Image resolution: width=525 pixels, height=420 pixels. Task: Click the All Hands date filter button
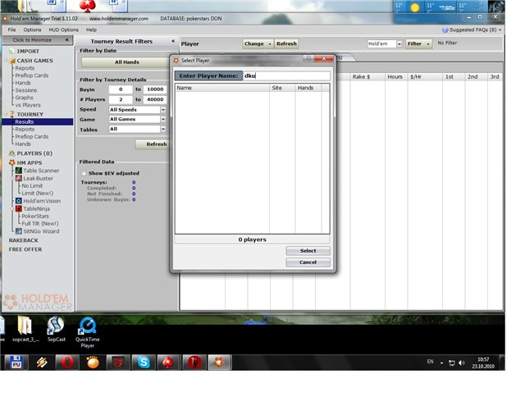pyautogui.click(x=126, y=62)
